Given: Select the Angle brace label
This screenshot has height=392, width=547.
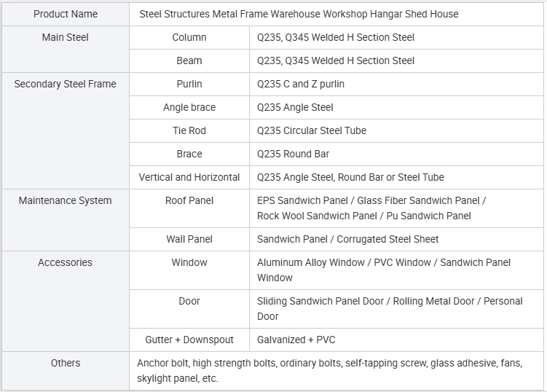Looking at the screenshot, I should coord(189,108).
